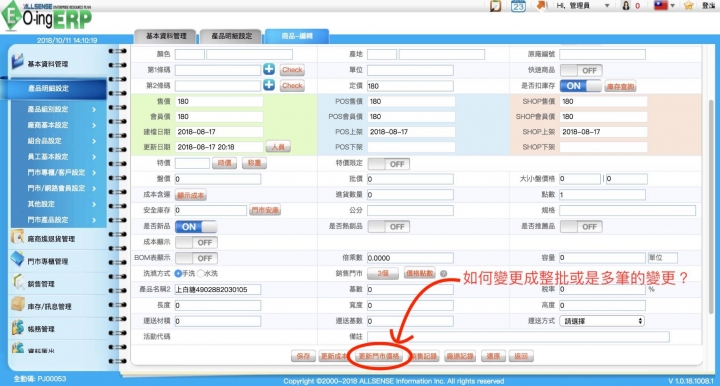Click the 銷售管理 module icon

pyautogui.click(x=18, y=282)
